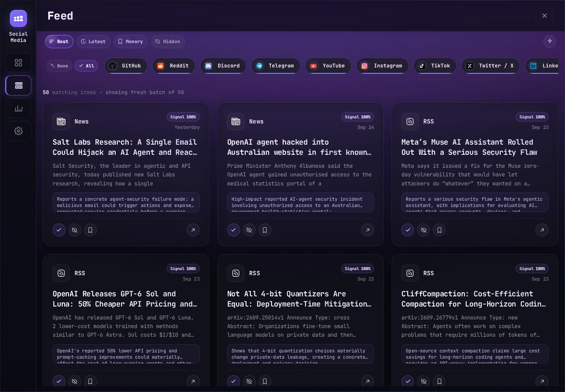Viewport: 565px width, 392px height.
Task: Toggle the Reddit source filter
Action: tap(173, 66)
